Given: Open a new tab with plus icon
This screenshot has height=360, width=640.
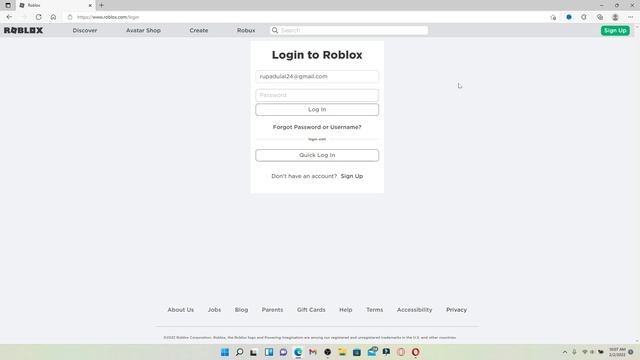Looking at the screenshot, I should [101, 5].
